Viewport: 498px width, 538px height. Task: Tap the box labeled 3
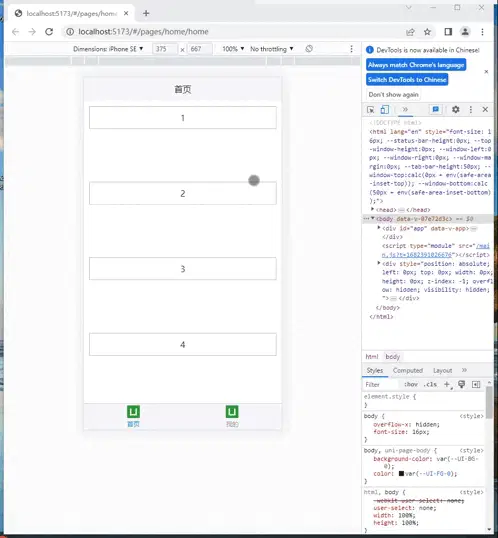(x=183, y=269)
